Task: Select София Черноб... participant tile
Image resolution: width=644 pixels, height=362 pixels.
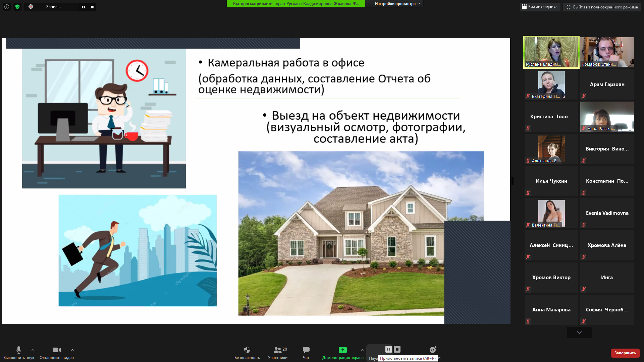Action: (607, 310)
